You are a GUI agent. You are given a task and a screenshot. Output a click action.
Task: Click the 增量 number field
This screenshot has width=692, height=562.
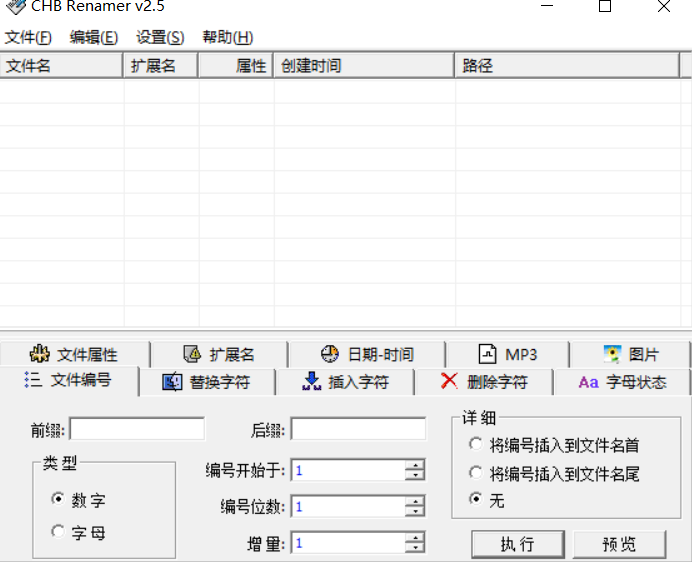pyautogui.click(x=348, y=543)
